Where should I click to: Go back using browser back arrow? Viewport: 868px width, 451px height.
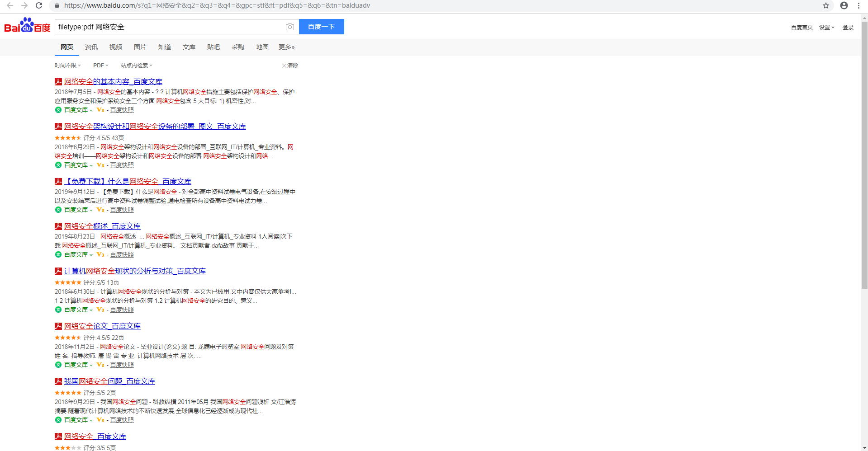9,5
